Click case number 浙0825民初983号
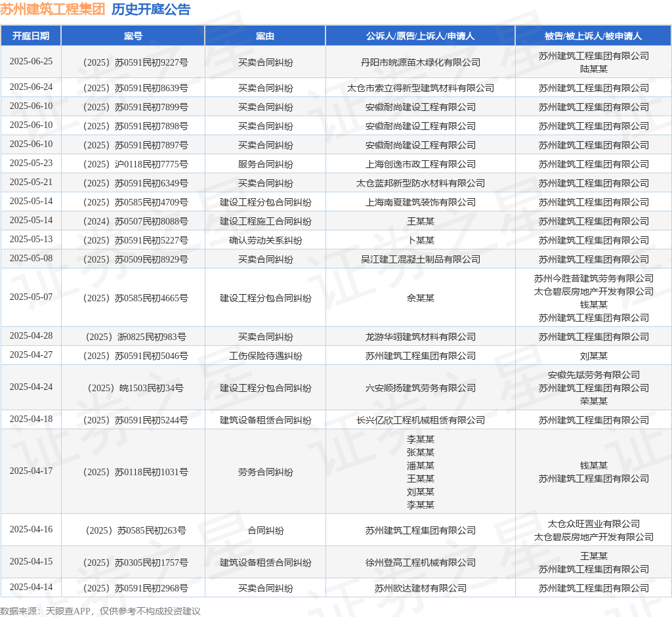Viewport: 672px width, 617px height. click(x=135, y=337)
